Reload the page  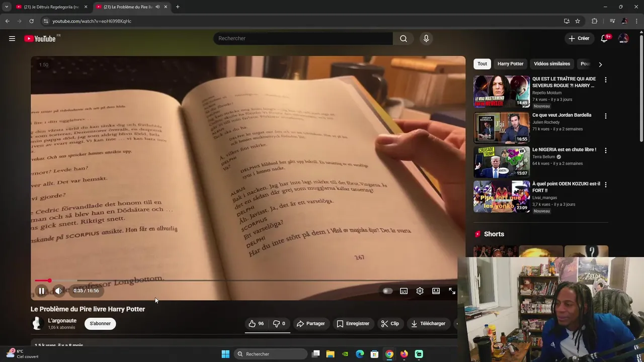(x=31, y=21)
